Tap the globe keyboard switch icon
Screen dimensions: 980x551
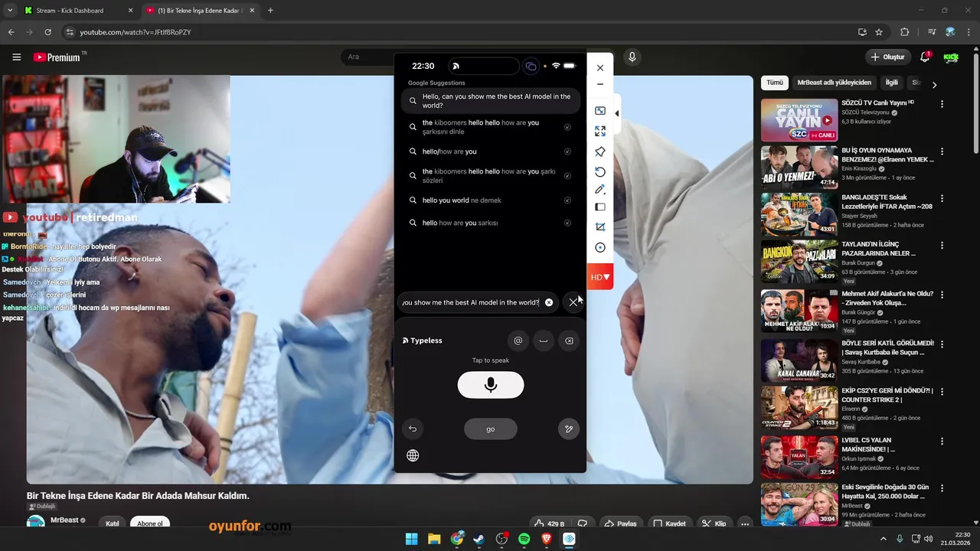(x=413, y=455)
